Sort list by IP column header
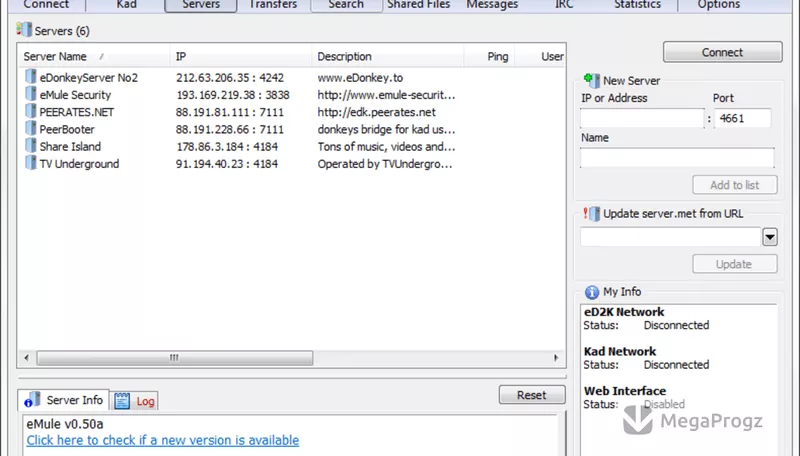The height and width of the screenshot is (456, 800). click(240, 57)
